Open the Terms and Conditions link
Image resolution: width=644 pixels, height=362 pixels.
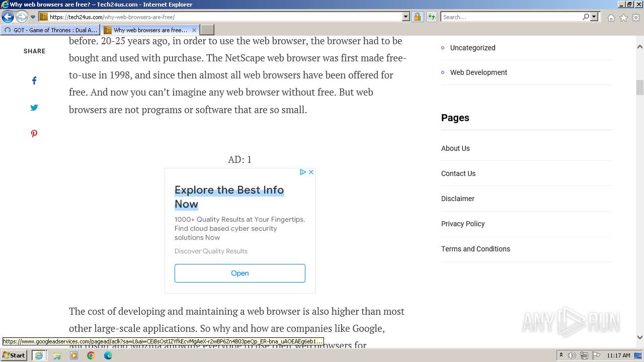475,249
